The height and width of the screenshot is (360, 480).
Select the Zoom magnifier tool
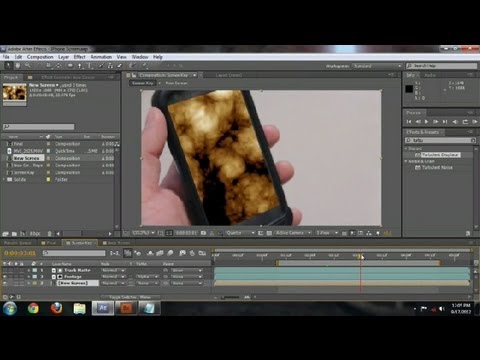[27, 66]
